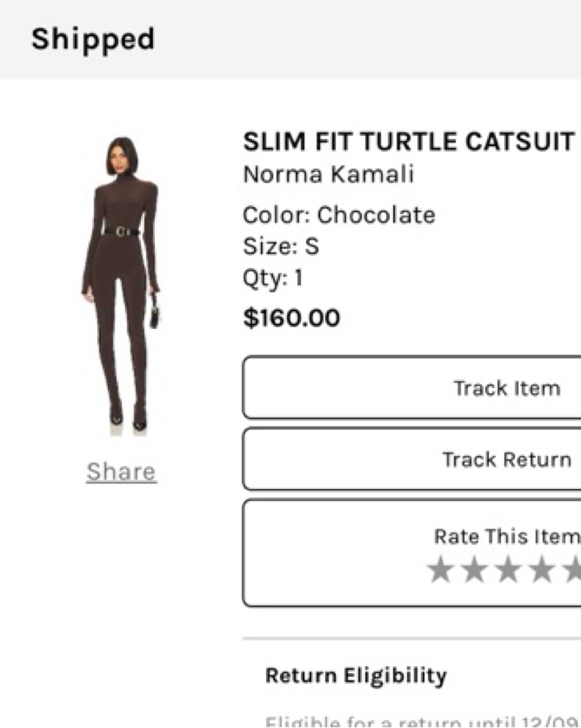Click the Share link under the photo
The width and height of the screenshot is (581, 728).
pos(121,472)
